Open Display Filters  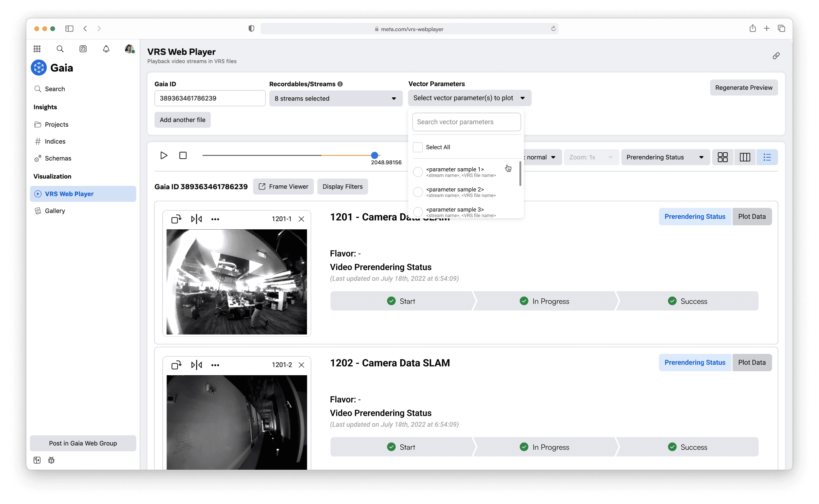(x=342, y=187)
